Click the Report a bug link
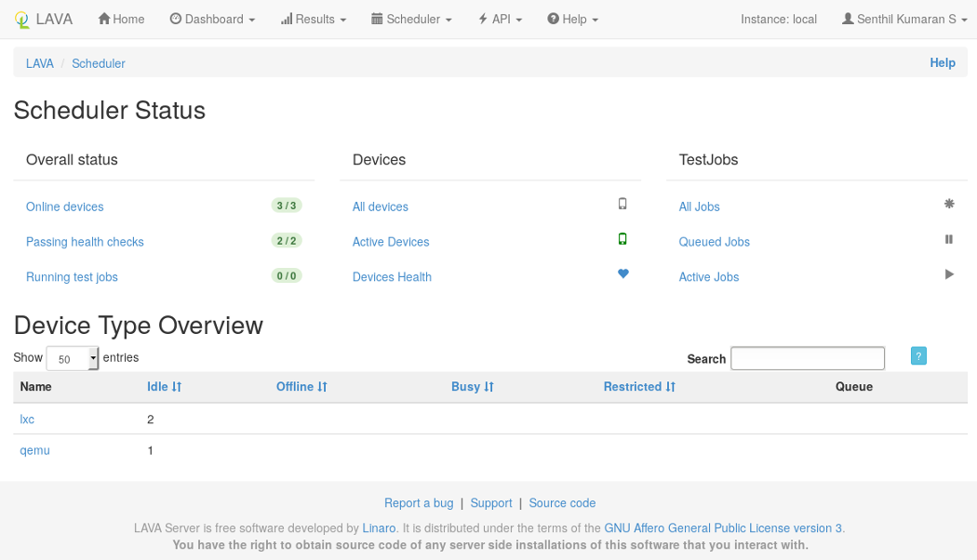The image size is (977, 560). (419, 502)
